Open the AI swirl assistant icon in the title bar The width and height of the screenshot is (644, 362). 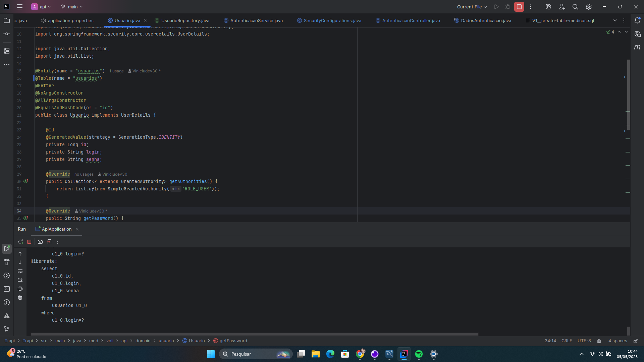pyautogui.click(x=548, y=7)
